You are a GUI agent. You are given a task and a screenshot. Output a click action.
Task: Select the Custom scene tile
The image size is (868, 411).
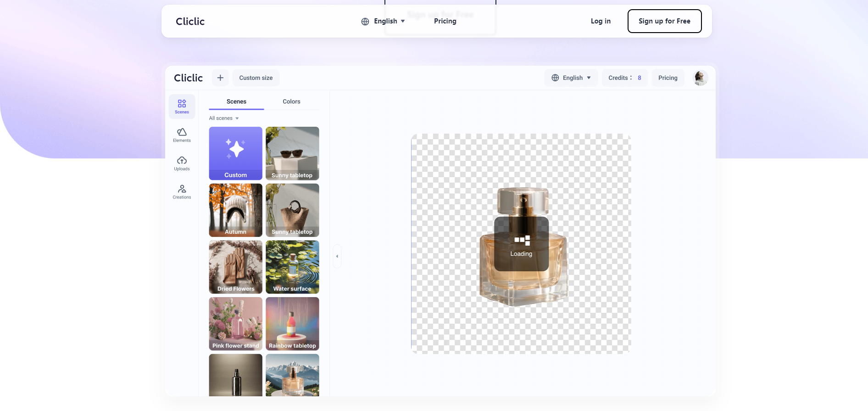pos(236,153)
